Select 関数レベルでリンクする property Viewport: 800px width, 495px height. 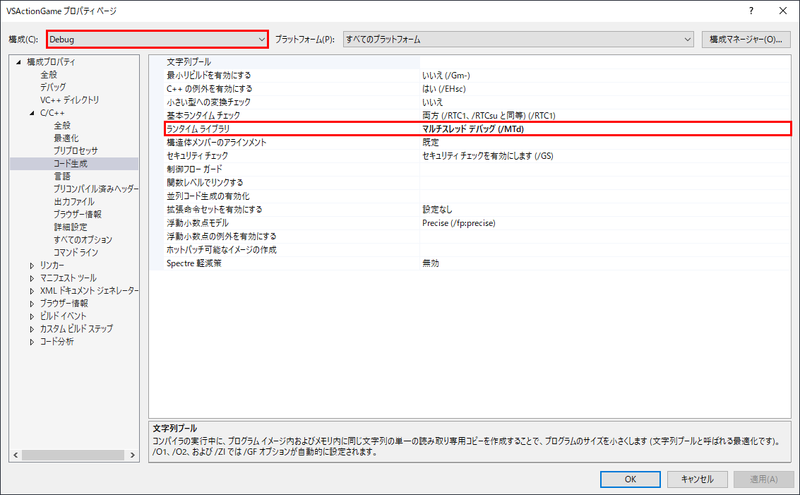[205, 183]
